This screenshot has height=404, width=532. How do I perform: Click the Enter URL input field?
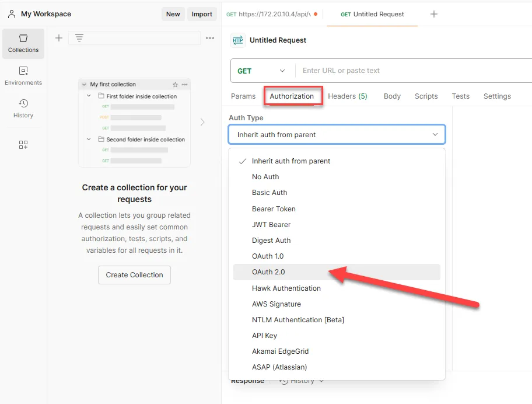click(x=414, y=71)
